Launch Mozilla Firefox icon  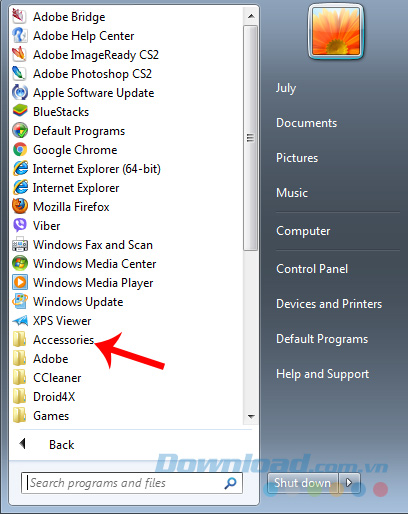tap(19, 207)
